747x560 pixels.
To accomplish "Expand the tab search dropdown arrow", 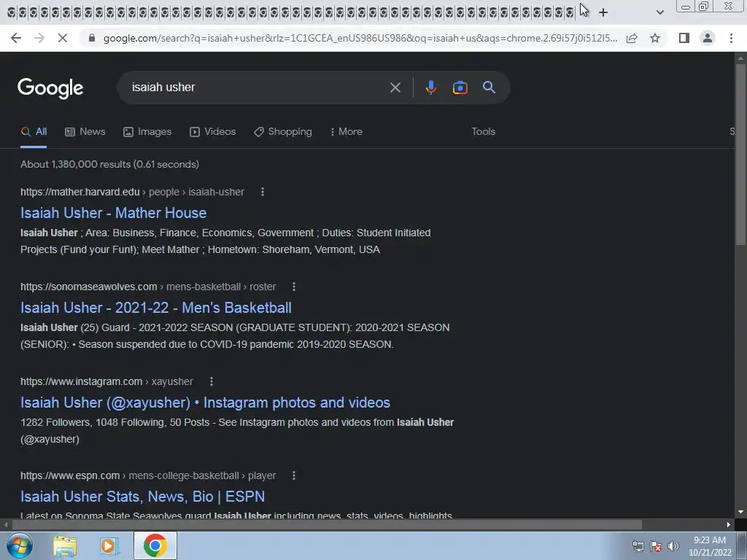I will point(659,12).
